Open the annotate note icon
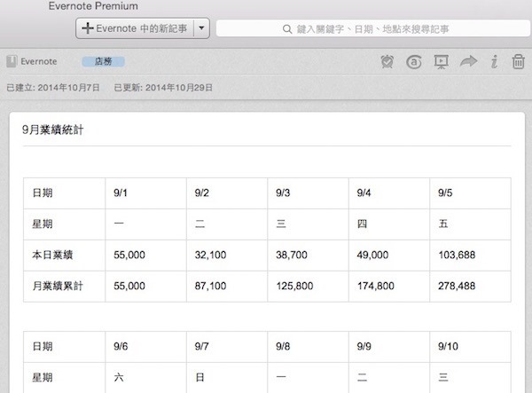This screenshot has height=393, width=532. click(413, 62)
